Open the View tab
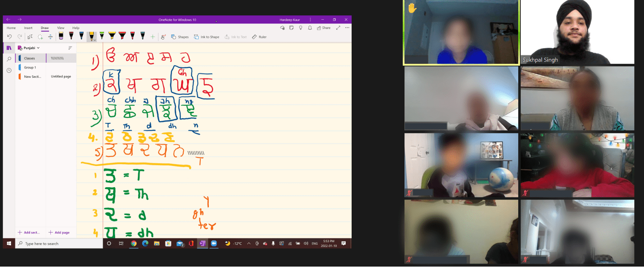 (61, 28)
